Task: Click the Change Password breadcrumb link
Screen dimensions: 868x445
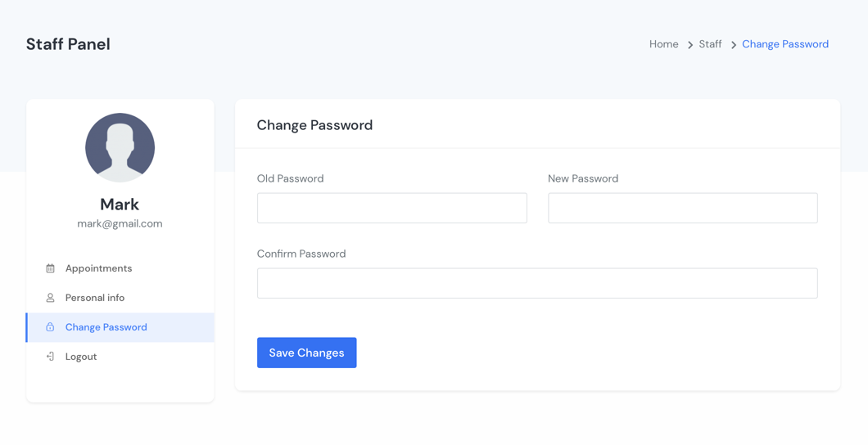Action: click(x=785, y=44)
